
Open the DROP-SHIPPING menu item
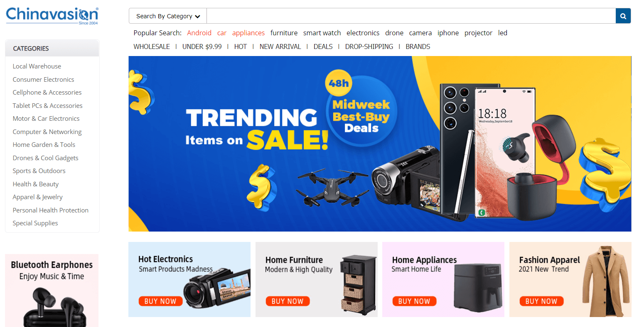pos(369,46)
